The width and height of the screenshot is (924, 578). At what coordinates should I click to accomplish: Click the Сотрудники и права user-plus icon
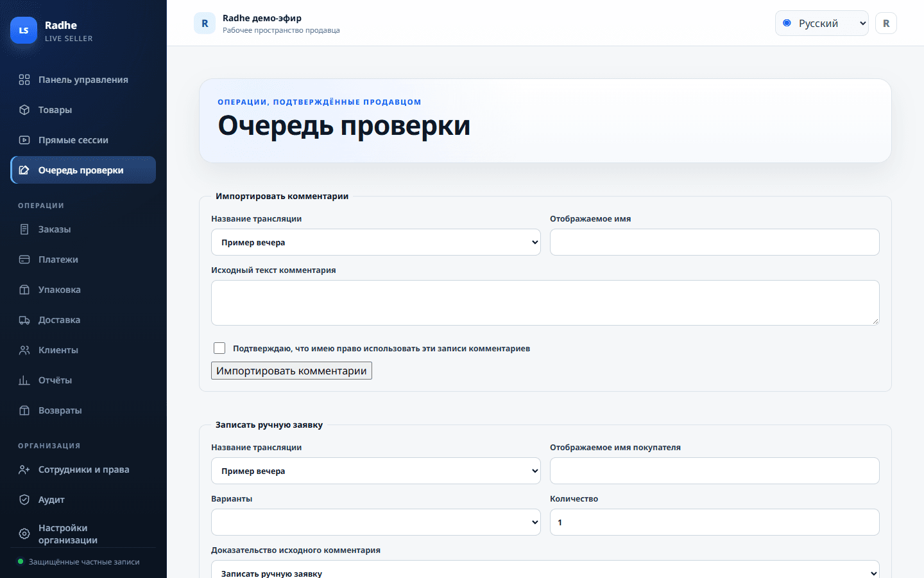pyautogui.click(x=24, y=469)
